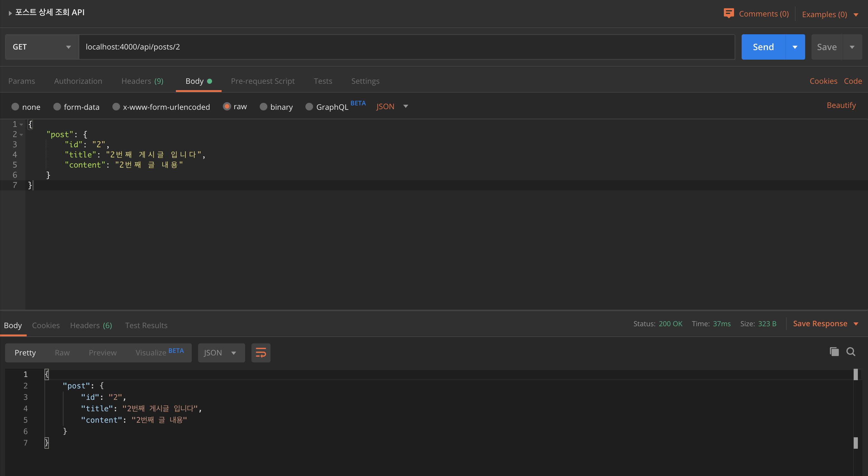Select the raw body radio button

point(227,106)
